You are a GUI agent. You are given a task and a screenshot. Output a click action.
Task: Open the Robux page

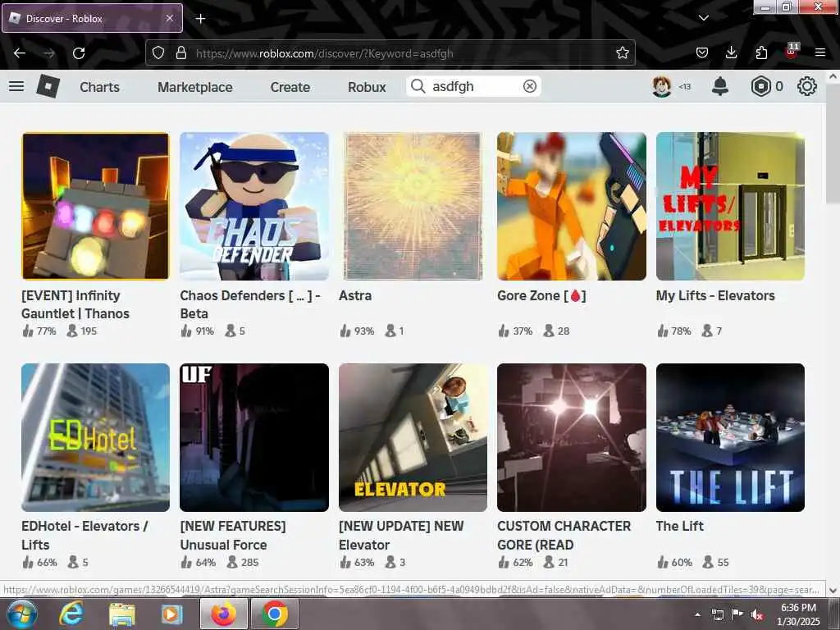(367, 87)
